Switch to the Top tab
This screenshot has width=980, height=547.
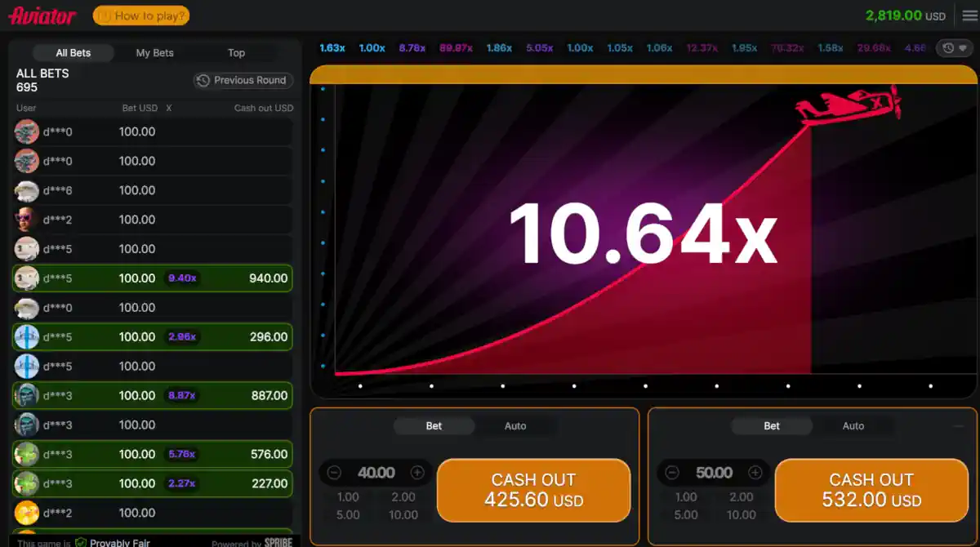pos(236,53)
